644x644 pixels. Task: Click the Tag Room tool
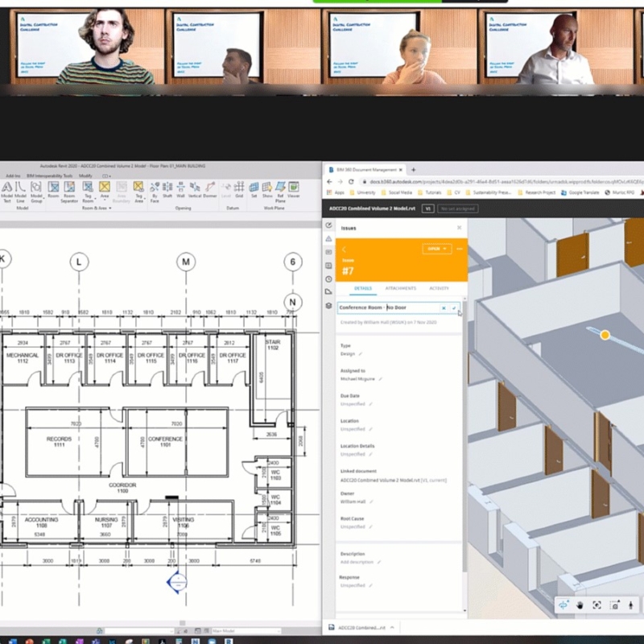point(88,192)
